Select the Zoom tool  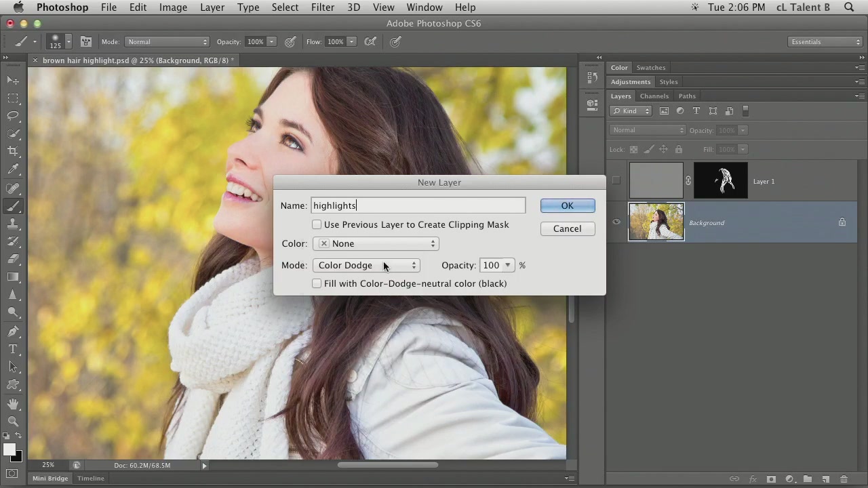pos(13,422)
